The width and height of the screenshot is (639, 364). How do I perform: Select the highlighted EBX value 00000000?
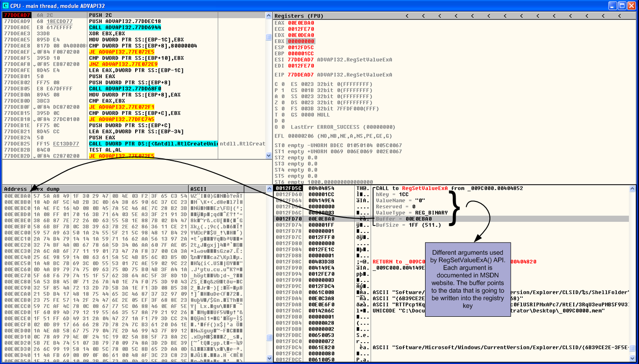(301, 41)
